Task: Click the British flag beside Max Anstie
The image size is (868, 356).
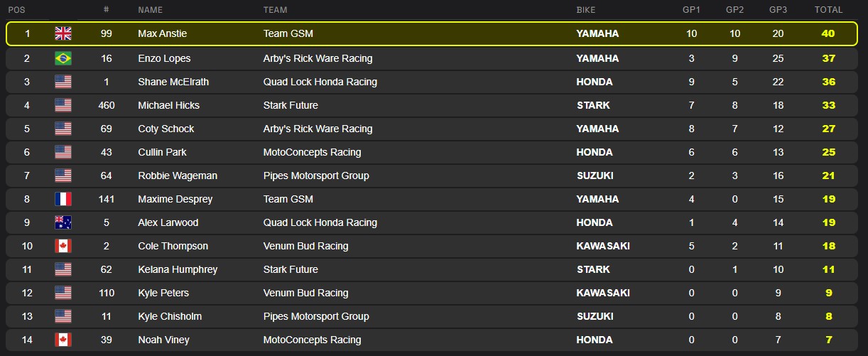Action: 63,34
